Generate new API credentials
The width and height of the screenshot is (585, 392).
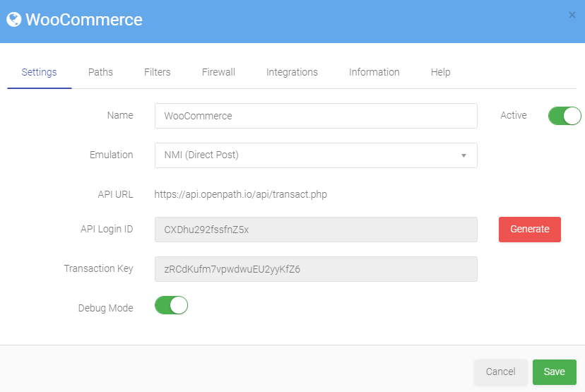tap(529, 230)
